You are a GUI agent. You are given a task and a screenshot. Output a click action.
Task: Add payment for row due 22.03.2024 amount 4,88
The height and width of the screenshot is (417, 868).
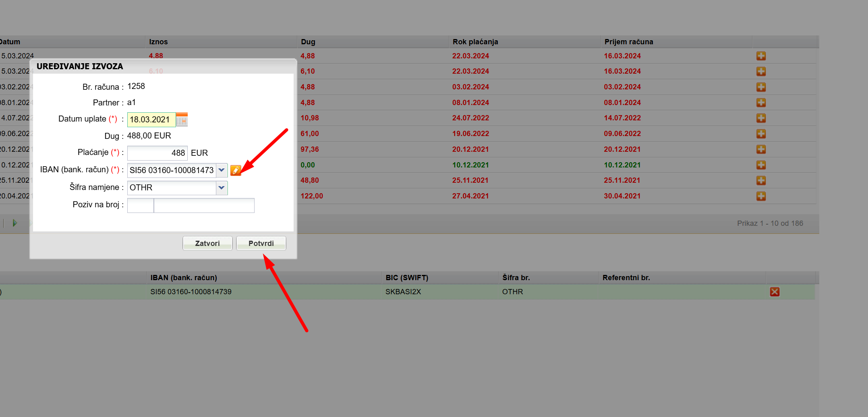[x=761, y=56]
